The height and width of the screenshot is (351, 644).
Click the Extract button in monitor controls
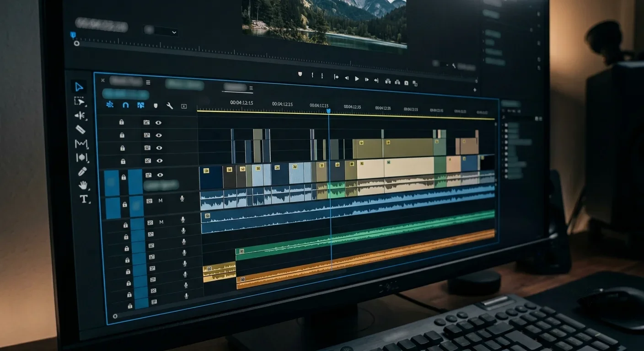(397, 82)
